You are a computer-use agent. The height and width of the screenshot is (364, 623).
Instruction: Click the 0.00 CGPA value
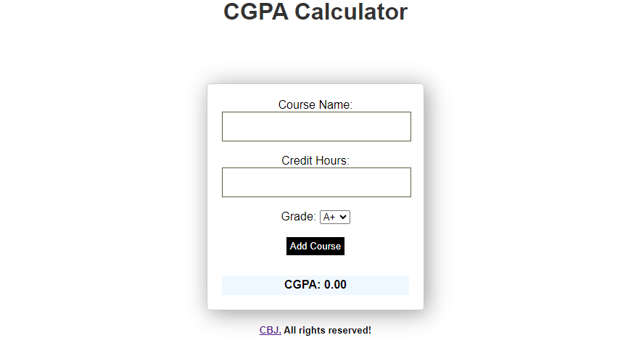pyautogui.click(x=335, y=284)
